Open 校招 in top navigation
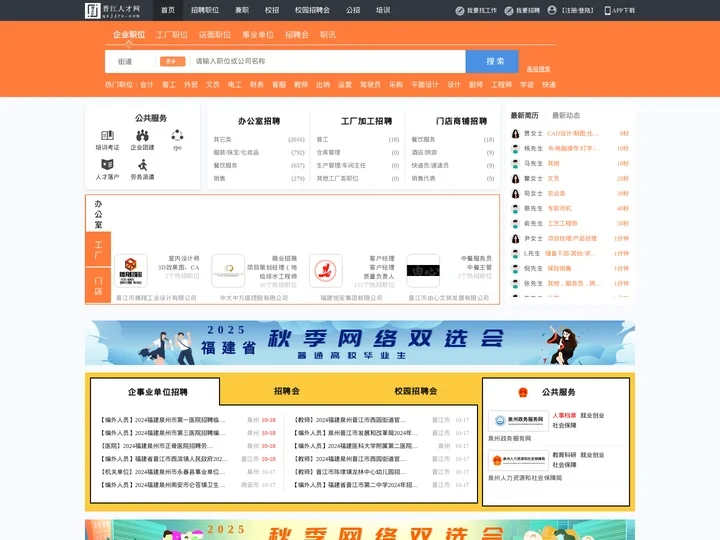720x540 pixels. (272, 10)
